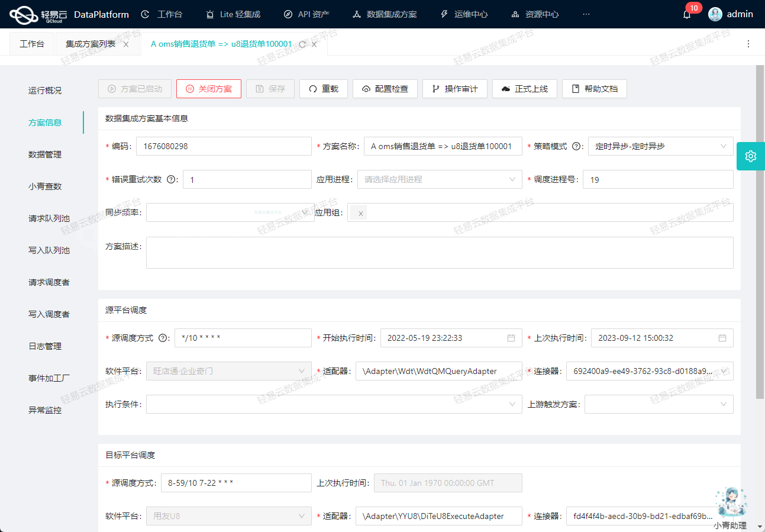Click the source 源调度方式 cron field
The width and height of the screenshot is (765, 532).
click(243, 338)
